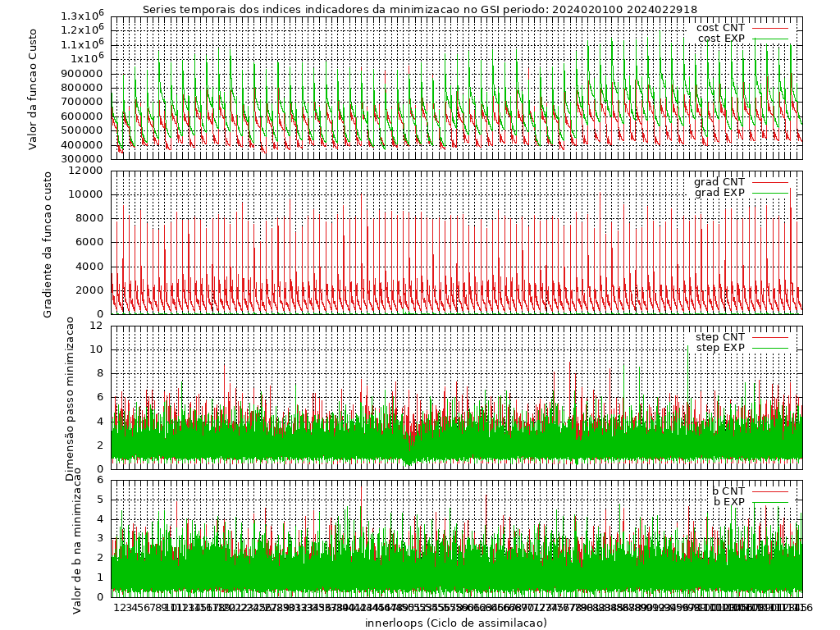This screenshot has width=840, height=630.
Task: Click the 'cost CNT' legend label
Action: click(x=720, y=28)
